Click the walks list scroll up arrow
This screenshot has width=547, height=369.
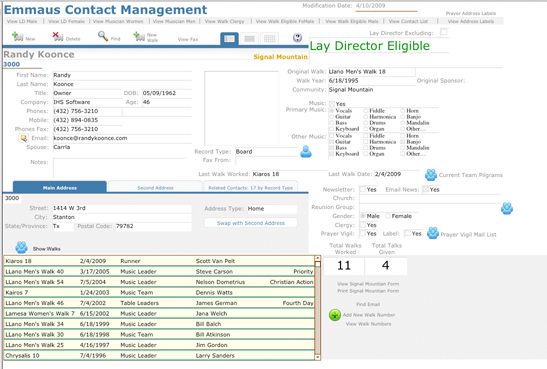click(317, 258)
